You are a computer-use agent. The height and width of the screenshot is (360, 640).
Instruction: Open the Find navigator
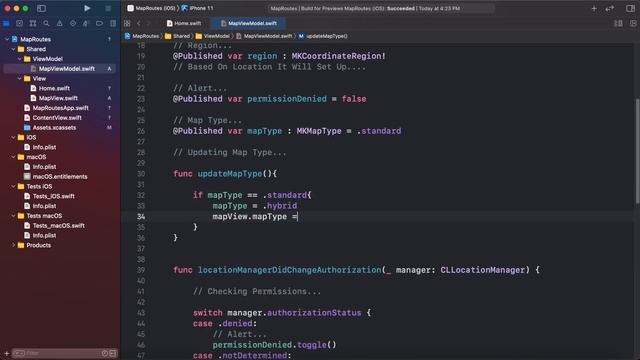(46, 23)
